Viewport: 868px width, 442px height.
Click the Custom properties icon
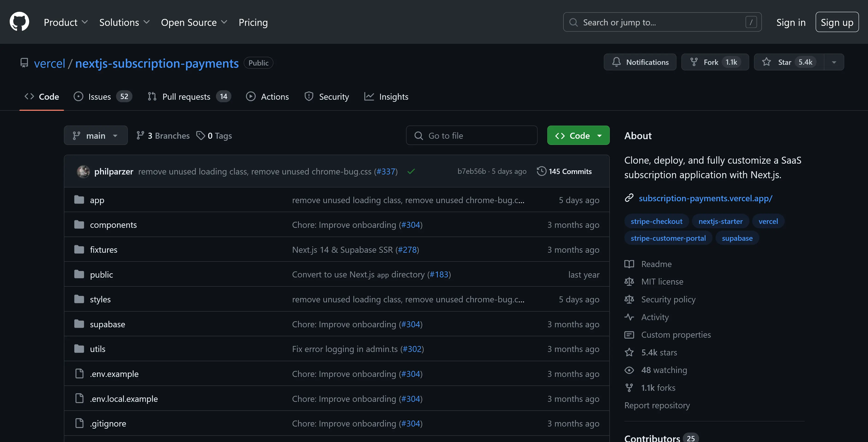point(629,335)
